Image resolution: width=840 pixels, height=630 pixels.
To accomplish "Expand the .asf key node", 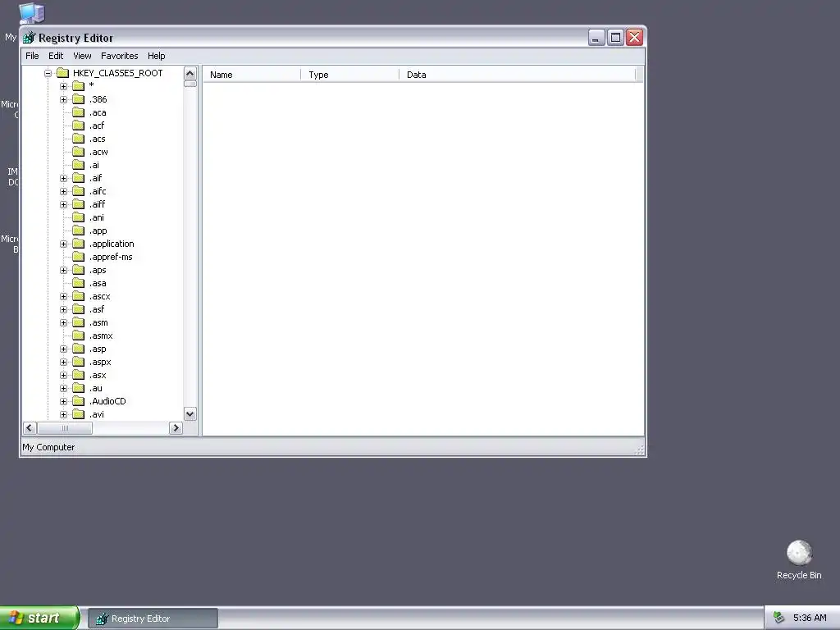I will (63, 309).
